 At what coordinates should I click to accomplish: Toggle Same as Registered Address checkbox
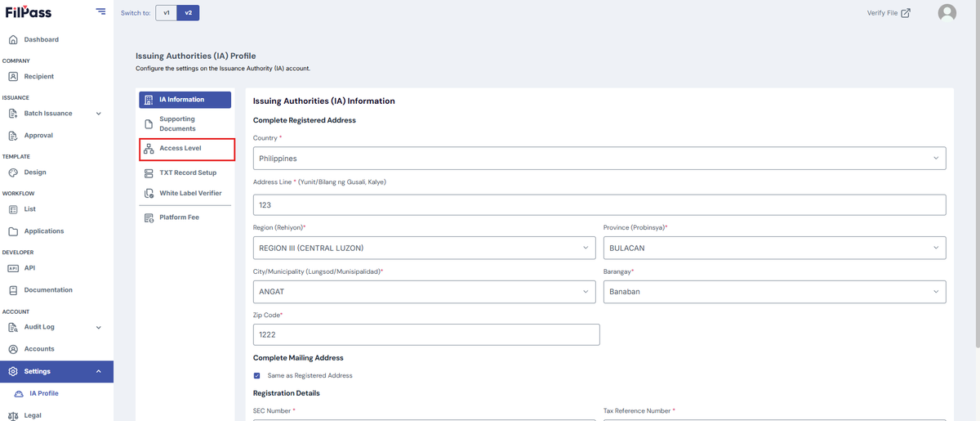click(x=257, y=375)
